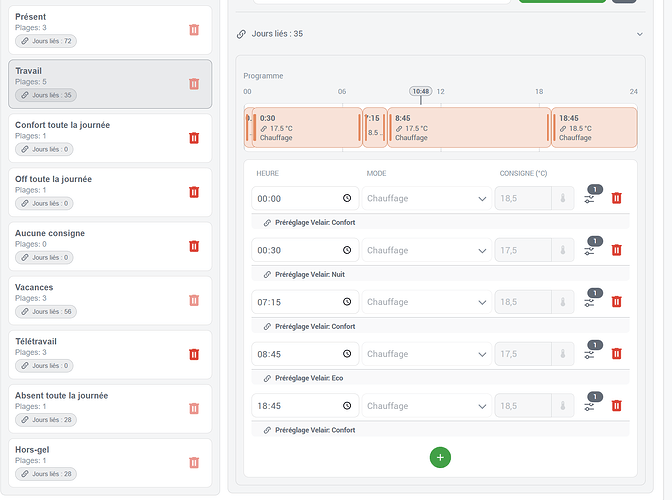Viewport: 672px width, 500px height.
Task: Click clock icon in the 08:45 time field
Action: (347, 353)
